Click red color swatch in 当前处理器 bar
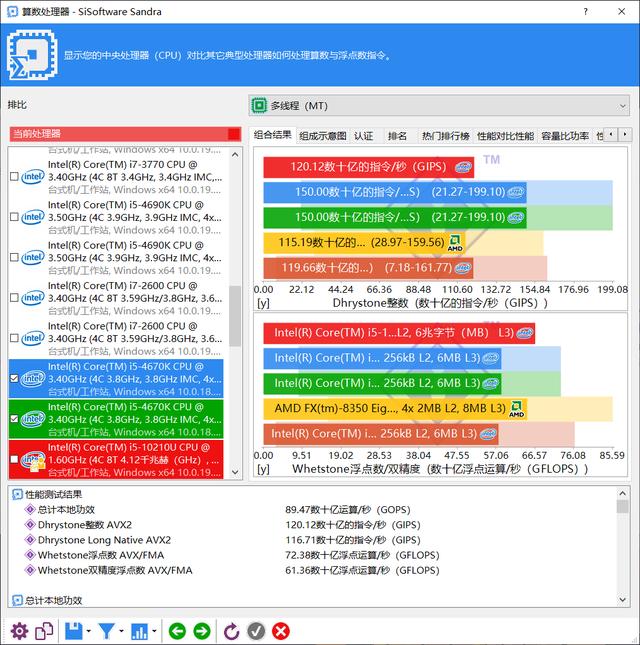The width and height of the screenshot is (640, 645). 234,134
